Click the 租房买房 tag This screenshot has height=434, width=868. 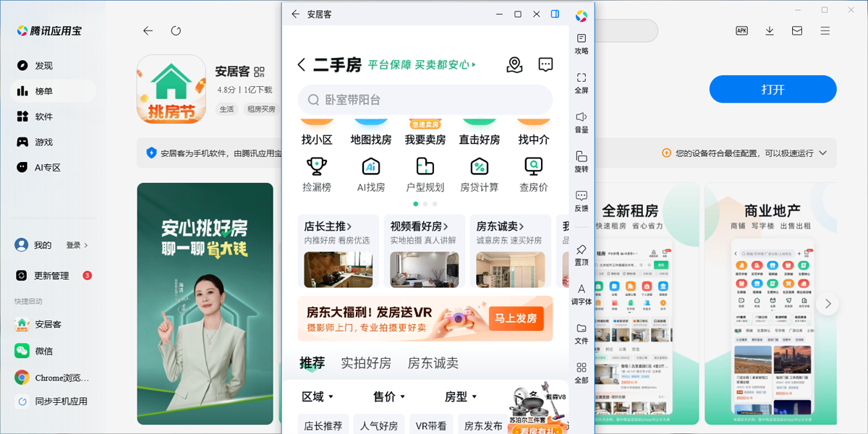pos(261,109)
